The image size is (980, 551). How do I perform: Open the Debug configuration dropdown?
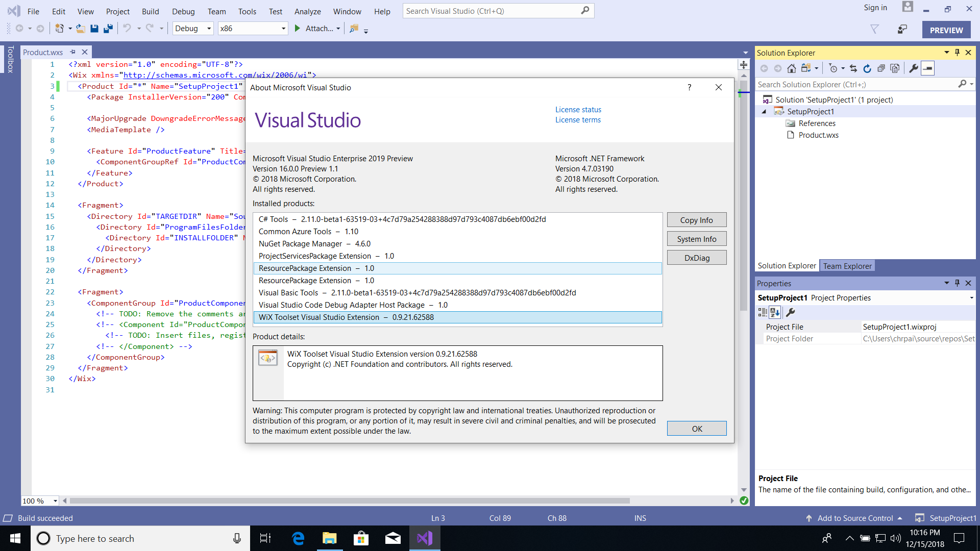coord(209,29)
